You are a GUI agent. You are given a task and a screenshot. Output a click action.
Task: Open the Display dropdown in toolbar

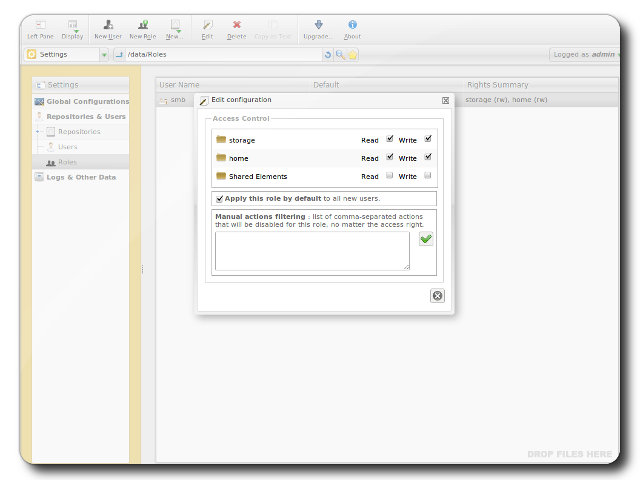73,24
